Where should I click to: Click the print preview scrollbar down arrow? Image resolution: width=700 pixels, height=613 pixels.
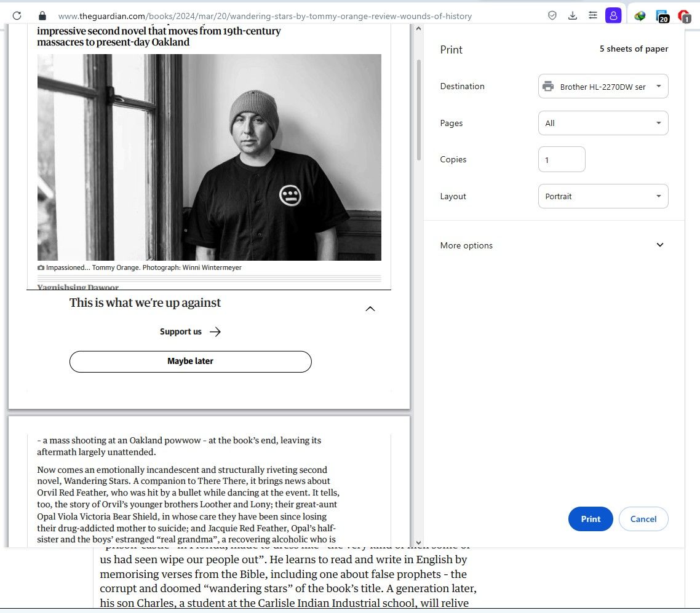[419, 542]
